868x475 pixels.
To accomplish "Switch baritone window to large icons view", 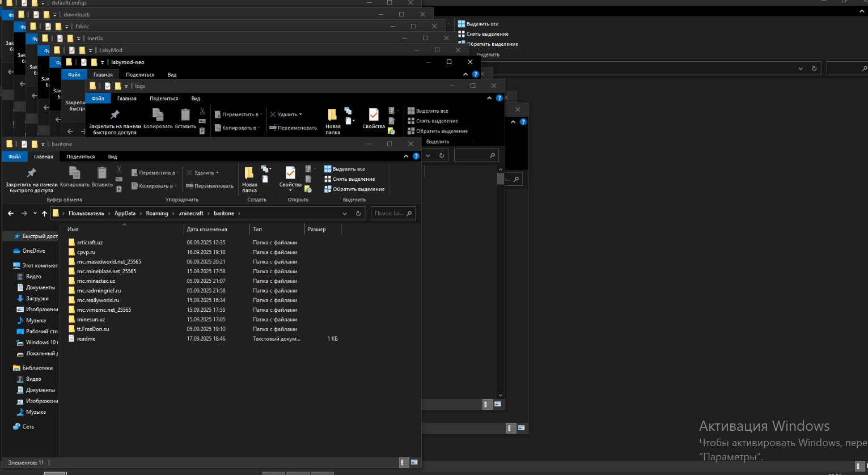I will pos(414,463).
